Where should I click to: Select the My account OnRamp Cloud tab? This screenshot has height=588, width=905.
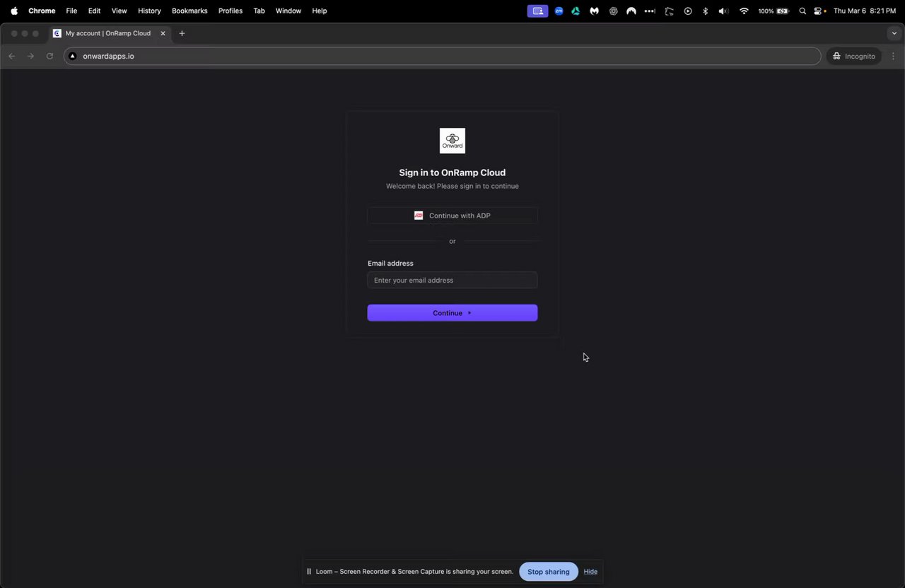109,33
